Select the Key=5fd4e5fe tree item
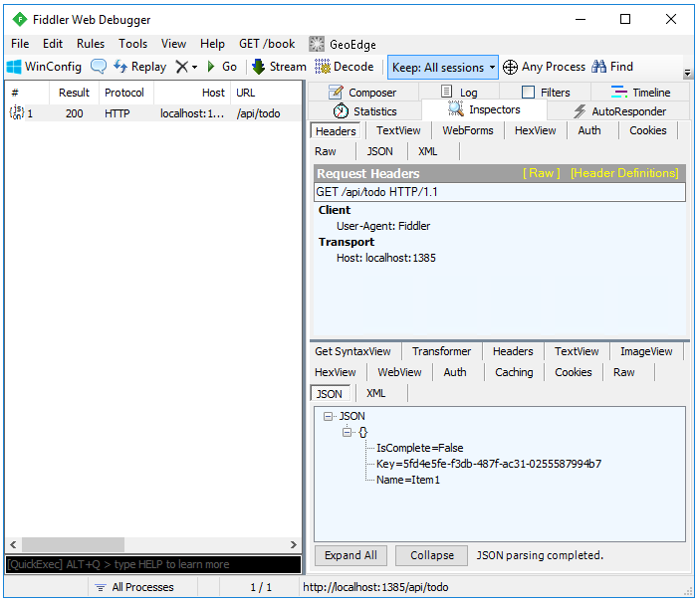Image resolution: width=700 pixels, height=603 pixels. click(489, 464)
